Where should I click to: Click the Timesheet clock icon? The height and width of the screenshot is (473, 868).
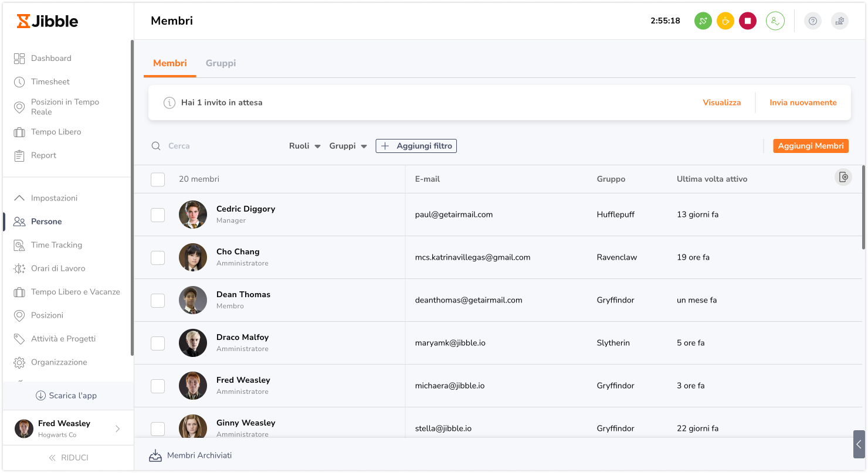(19, 81)
